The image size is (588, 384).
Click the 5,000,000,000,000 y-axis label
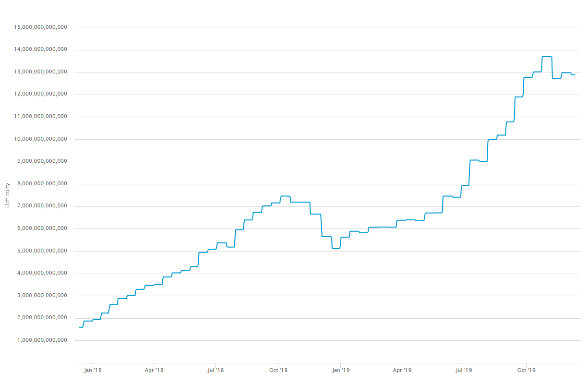pos(42,251)
